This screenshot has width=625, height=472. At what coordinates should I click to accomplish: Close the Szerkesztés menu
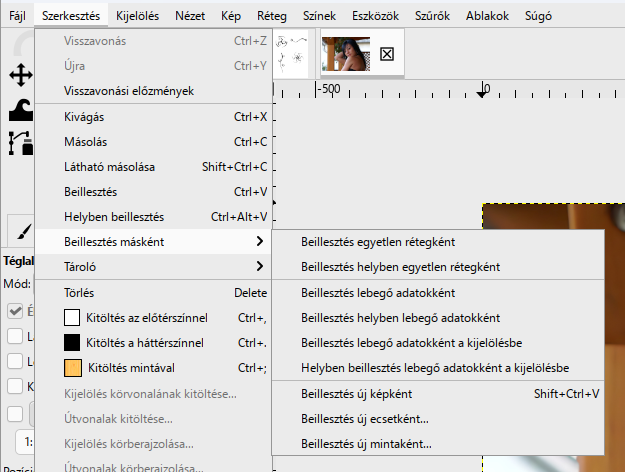click(x=71, y=16)
